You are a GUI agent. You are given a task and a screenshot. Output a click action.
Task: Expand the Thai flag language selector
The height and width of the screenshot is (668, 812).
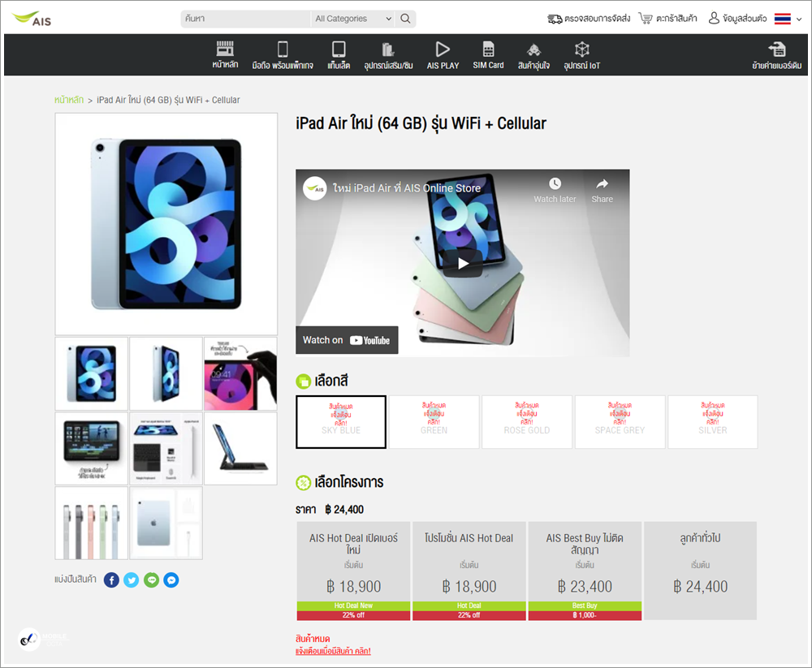(788, 19)
